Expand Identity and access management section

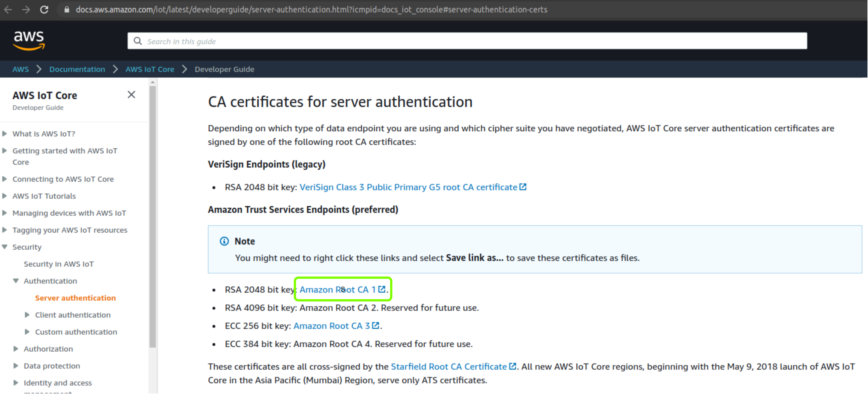click(x=16, y=383)
